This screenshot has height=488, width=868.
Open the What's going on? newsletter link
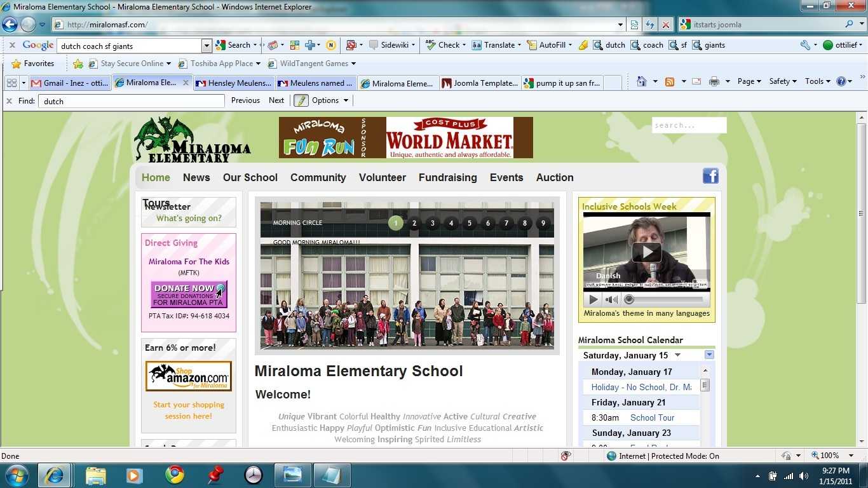tap(189, 218)
